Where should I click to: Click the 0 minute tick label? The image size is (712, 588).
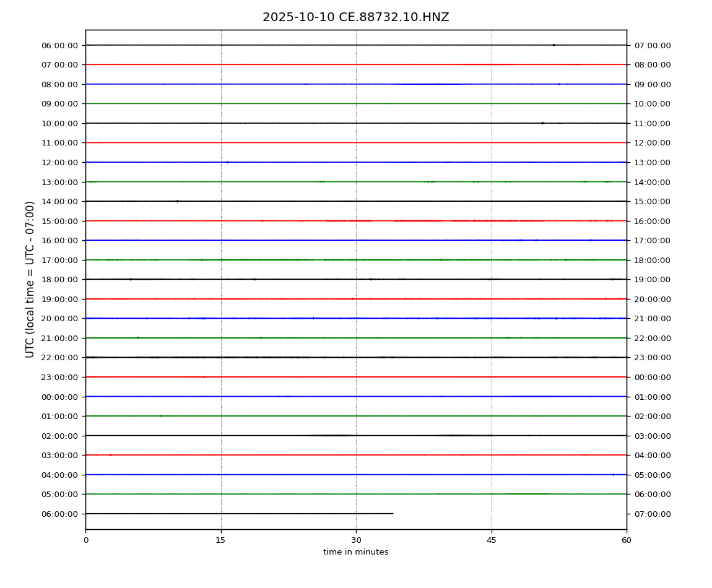click(86, 540)
